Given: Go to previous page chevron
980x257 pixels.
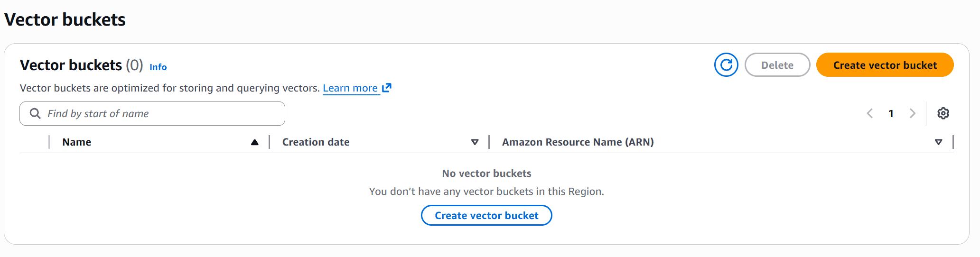Looking at the screenshot, I should pyautogui.click(x=869, y=113).
